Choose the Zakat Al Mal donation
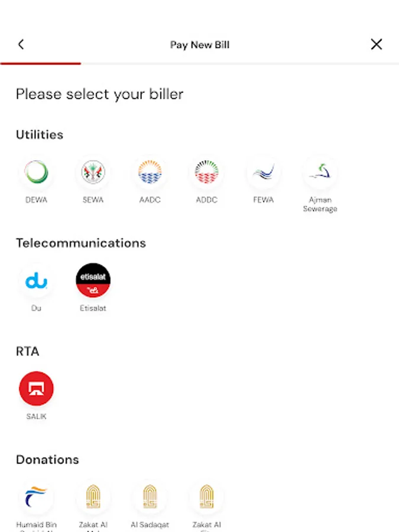This screenshot has width=399, height=532. (93, 498)
